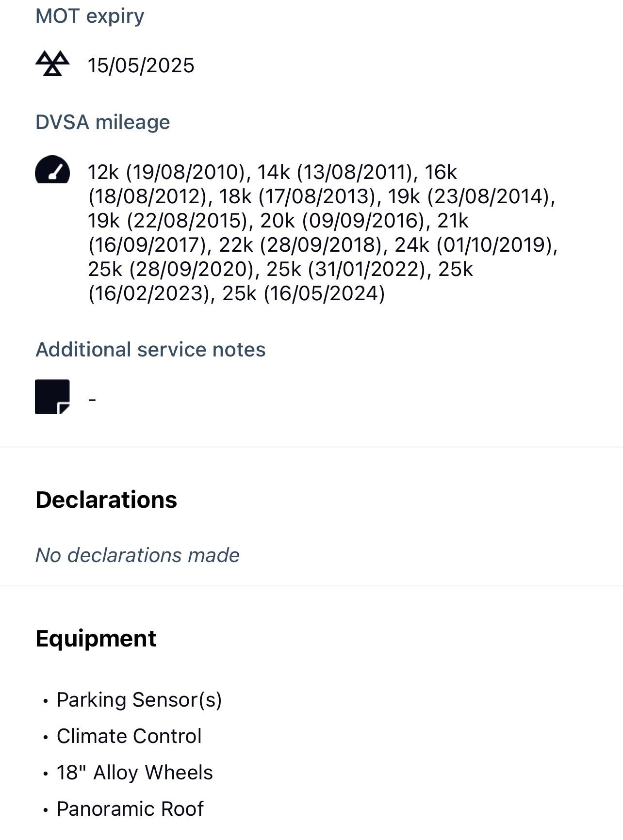623x840 pixels.
Task: Tap the 12k (19/08/2010) mileage entry
Action: coord(166,172)
